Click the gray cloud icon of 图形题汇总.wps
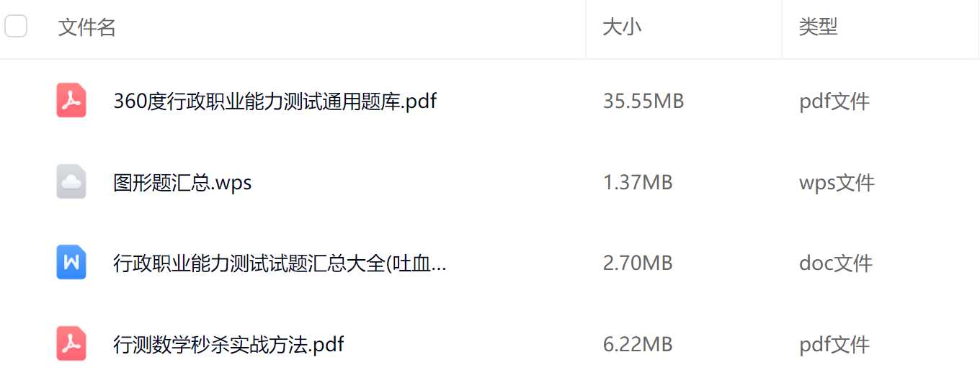Image resolution: width=980 pixels, height=388 pixels. click(x=71, y=182)
